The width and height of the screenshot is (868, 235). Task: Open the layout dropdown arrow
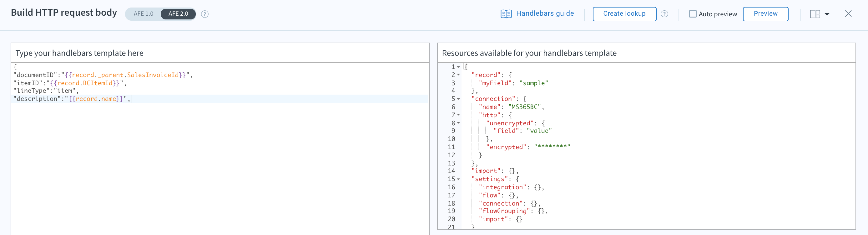pos(827,14)
